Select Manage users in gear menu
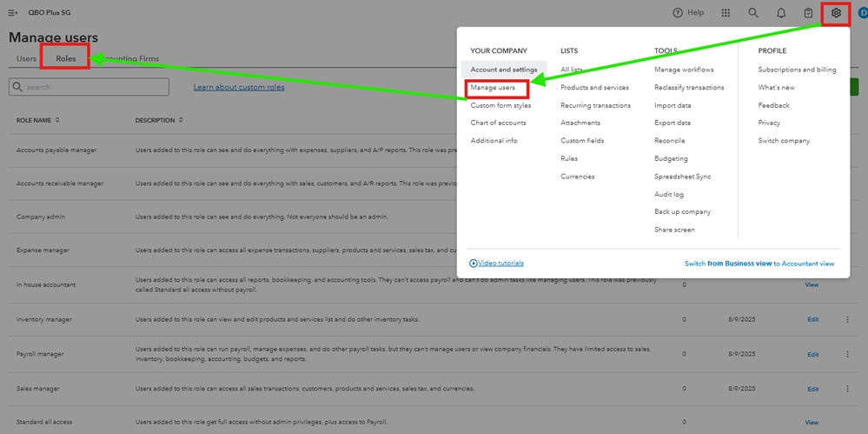 [493, 87]
